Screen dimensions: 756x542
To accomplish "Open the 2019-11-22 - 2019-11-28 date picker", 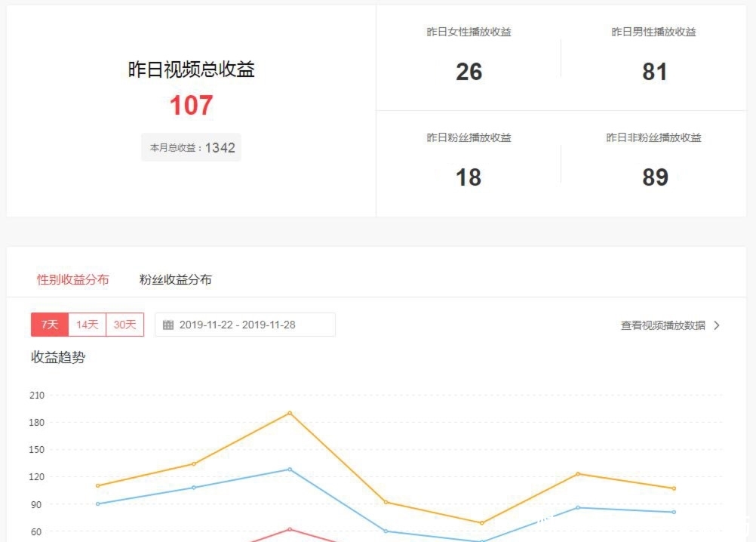I will [244, 325].
